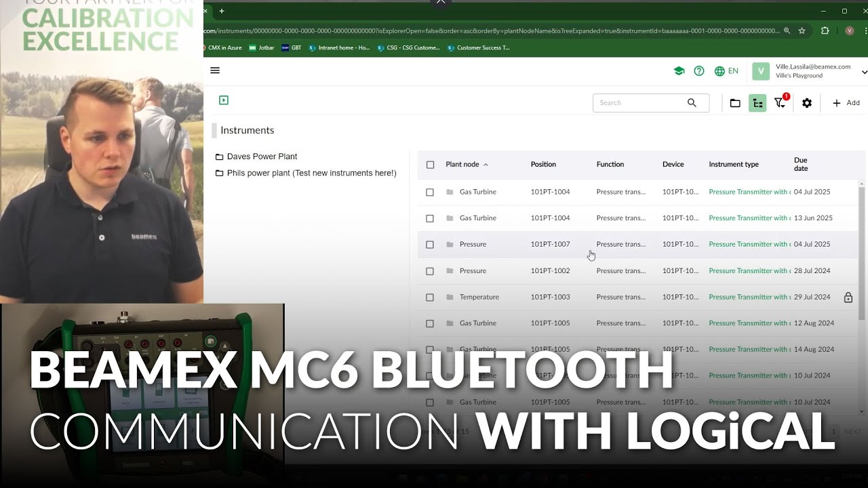Image resolution: width=868 pixels, height=488 pixels.
Task: Click the Instruments page heading
Action: coord(247,131)
